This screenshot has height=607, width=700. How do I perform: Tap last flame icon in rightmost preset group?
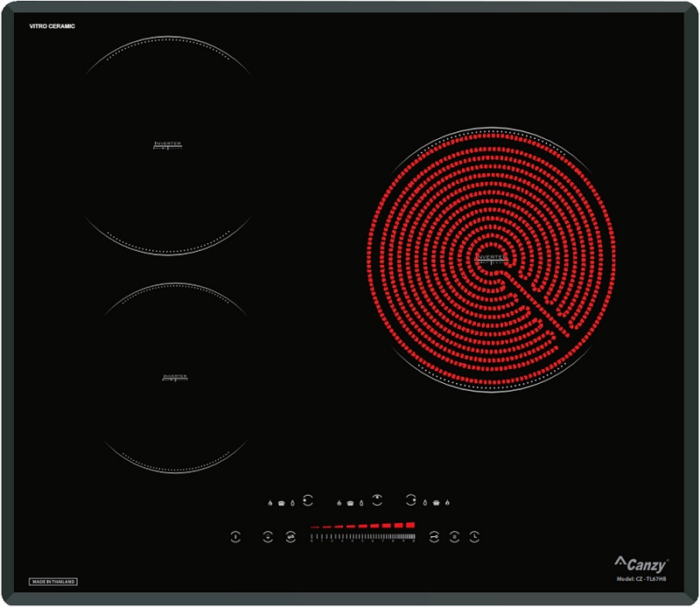pyautogui.click(x=447, y=503)
